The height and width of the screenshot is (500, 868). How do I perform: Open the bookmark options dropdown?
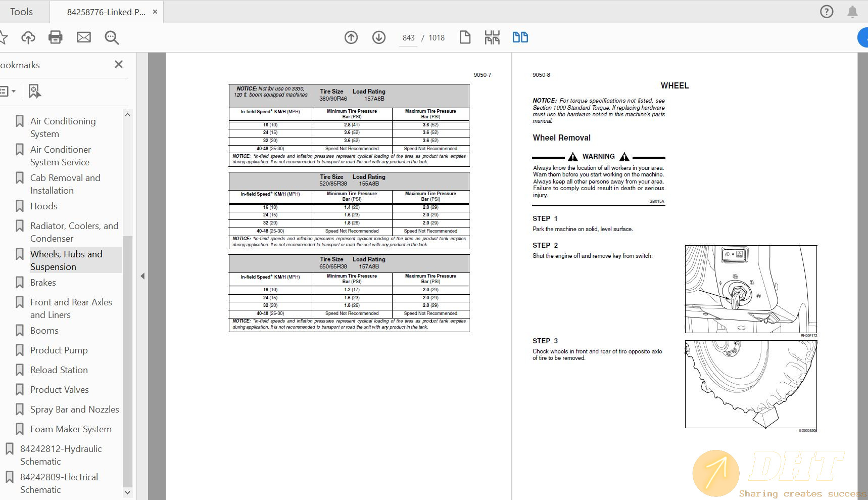(x=8, y=92)
